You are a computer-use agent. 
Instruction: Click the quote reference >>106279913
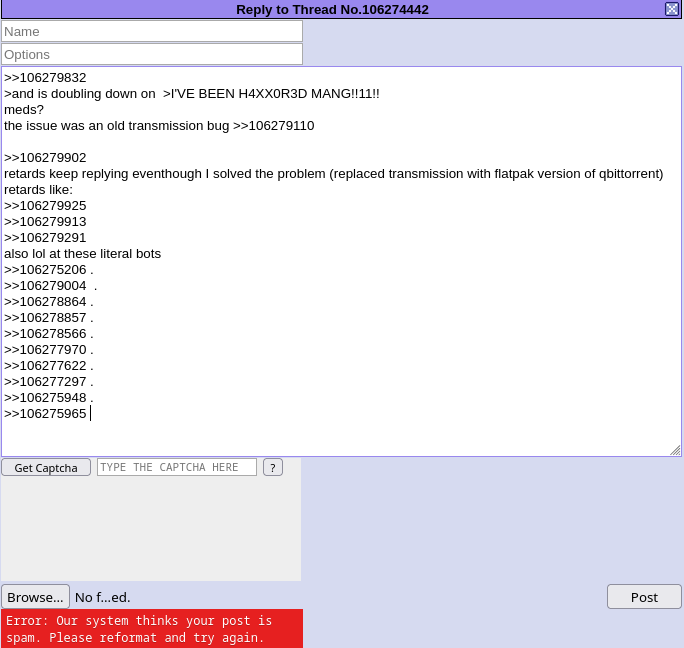(x=45, y=222)
